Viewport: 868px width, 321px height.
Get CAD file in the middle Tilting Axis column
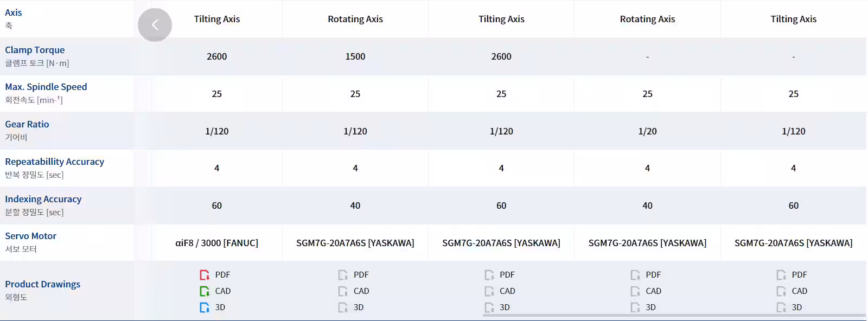point(500,291)
